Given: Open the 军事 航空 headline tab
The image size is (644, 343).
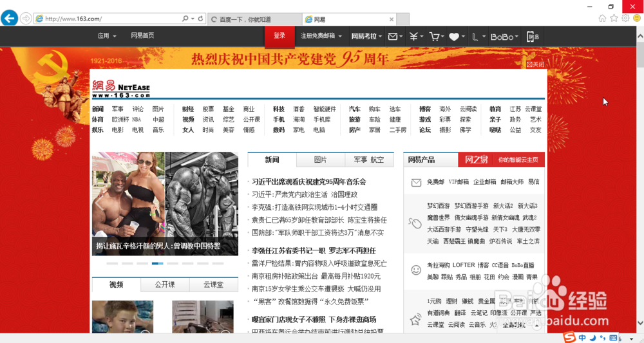Looking at the screenshot, I should [369, 160].
